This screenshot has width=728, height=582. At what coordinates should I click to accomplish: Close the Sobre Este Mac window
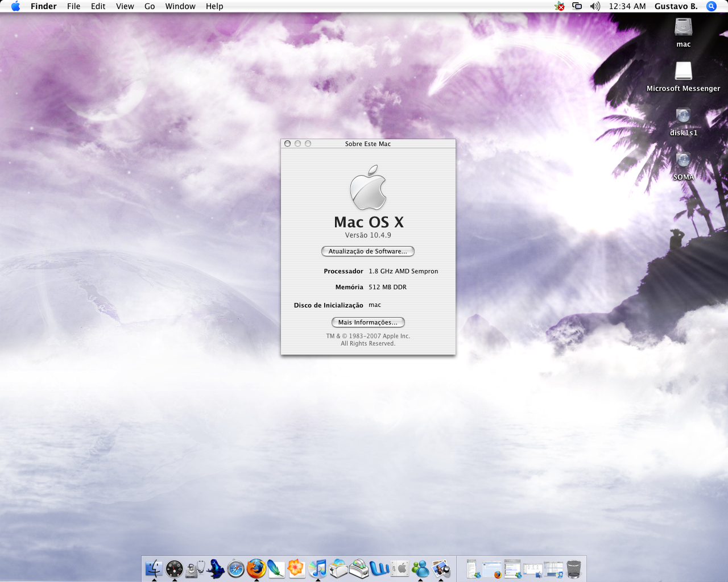[x=287, y=144]
